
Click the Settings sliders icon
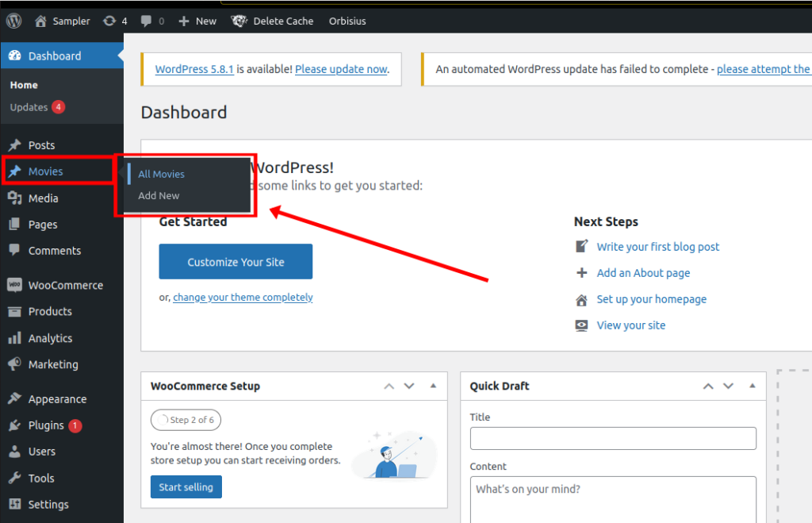point(14,504)
